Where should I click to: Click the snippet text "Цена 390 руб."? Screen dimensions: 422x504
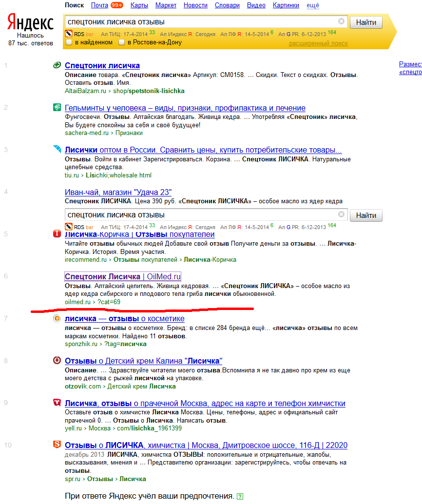point(155,201)
